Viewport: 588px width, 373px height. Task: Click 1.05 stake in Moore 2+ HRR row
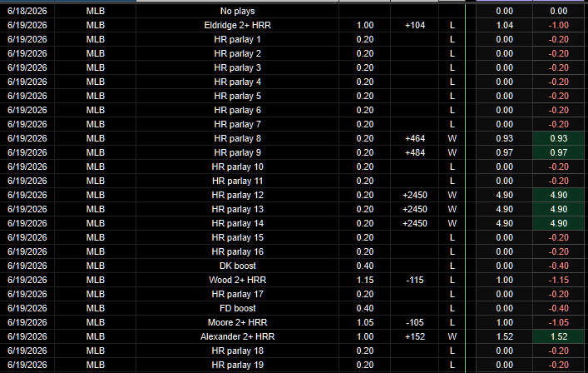tap(365, 322)
